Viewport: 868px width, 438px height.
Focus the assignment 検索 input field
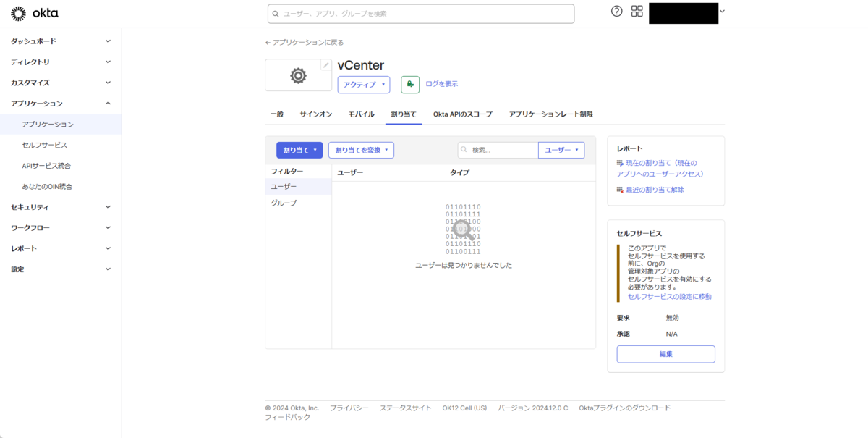[x=498, y=150]
